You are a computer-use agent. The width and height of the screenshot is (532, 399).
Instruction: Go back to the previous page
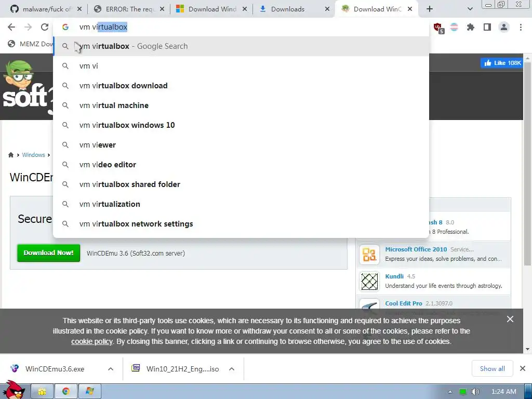pos(11,27)
